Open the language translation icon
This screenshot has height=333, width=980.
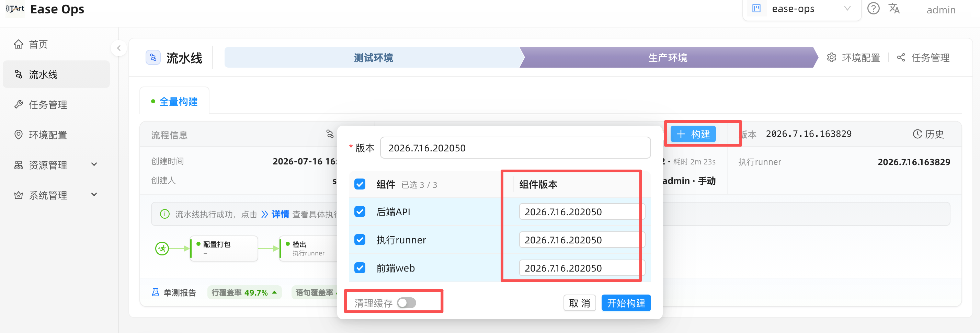[894, 8]
